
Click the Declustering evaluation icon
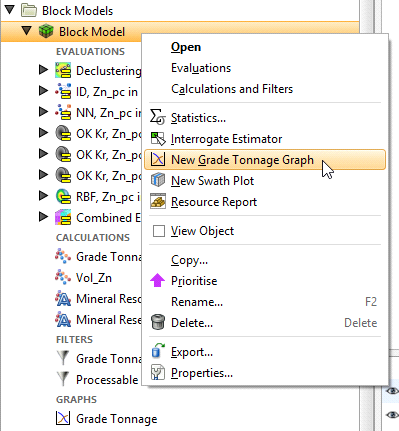click(x=63, y=70)
